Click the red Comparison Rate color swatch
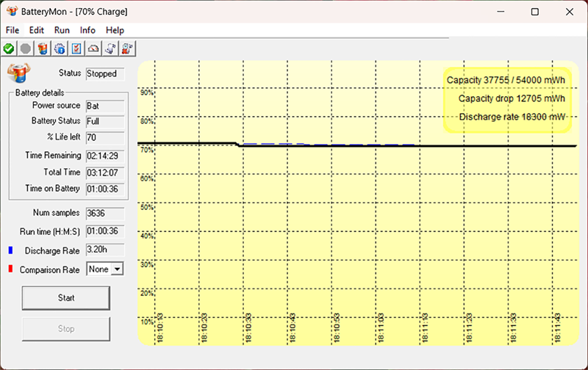Viewport: 588px width, 370px height. pyautogui.click(x=10, y=269)
